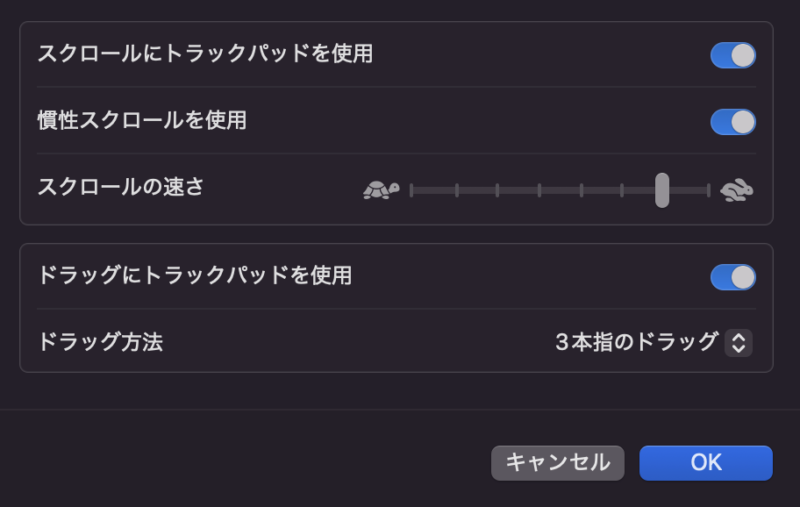Click the キャンセル button
This screenshot has width=800, height=507.
(558, 463)
